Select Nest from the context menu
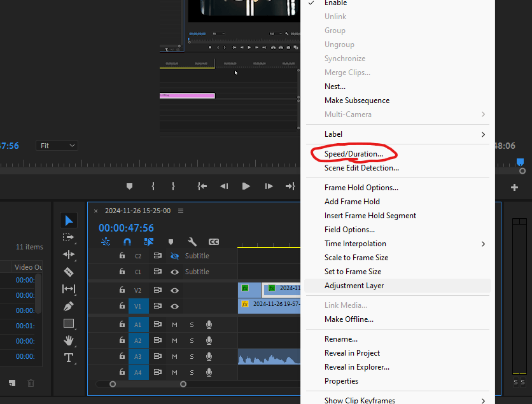 335,87
